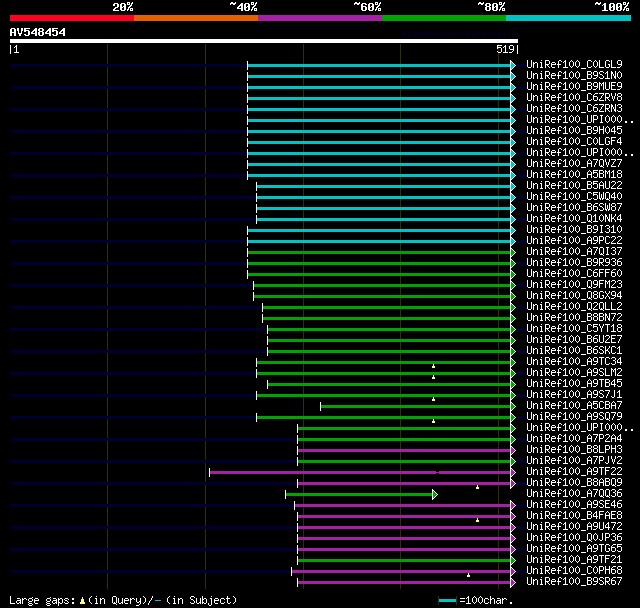Click the yellow gap marker on B8ABQ9 row
The image size is (640, 608).
point(478,487)
